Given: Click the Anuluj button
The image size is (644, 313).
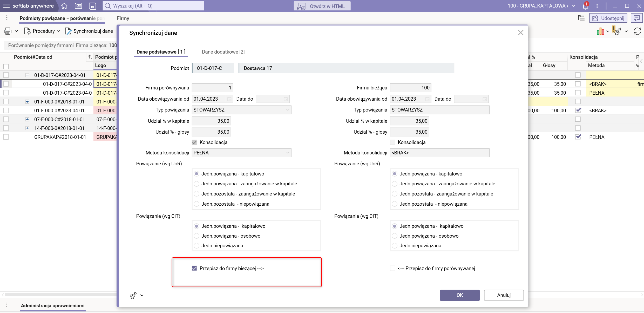Looking at the screenshot, I should [504, 295].
